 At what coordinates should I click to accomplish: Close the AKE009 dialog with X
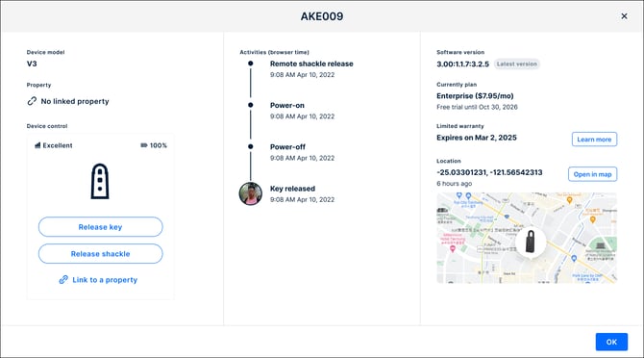[624, 16]
